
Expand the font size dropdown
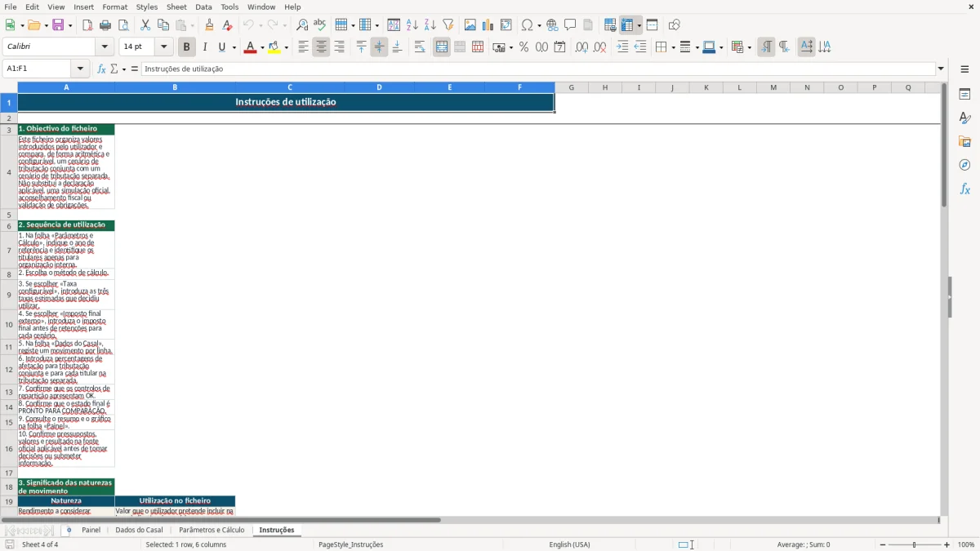(164, 47)
